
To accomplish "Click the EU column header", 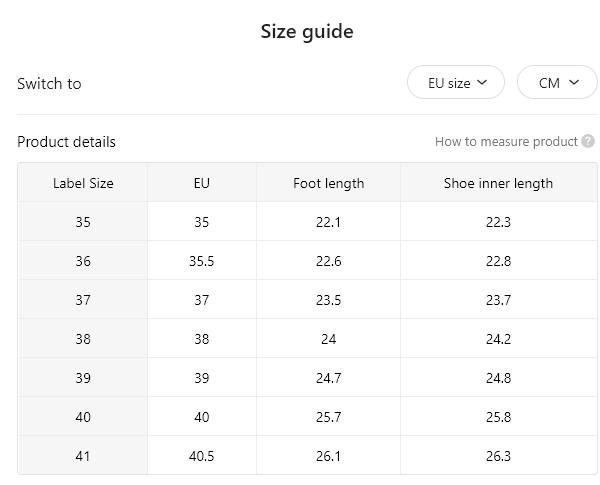I will [x=202, y=183].
